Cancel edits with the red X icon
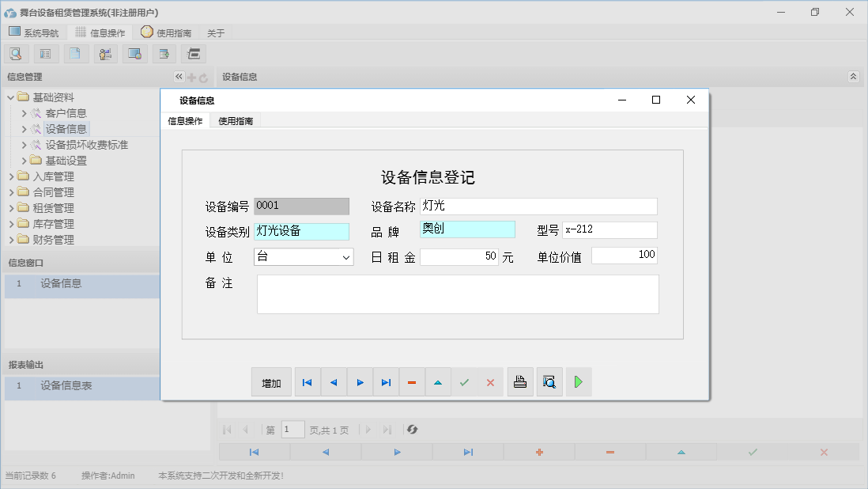 tap(490, 381)
